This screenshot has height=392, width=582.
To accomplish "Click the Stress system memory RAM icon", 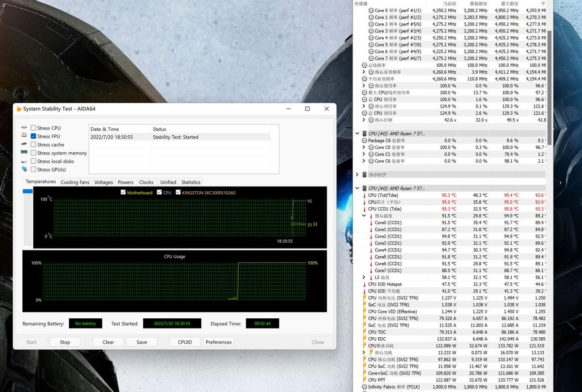I will click(23, 153).
